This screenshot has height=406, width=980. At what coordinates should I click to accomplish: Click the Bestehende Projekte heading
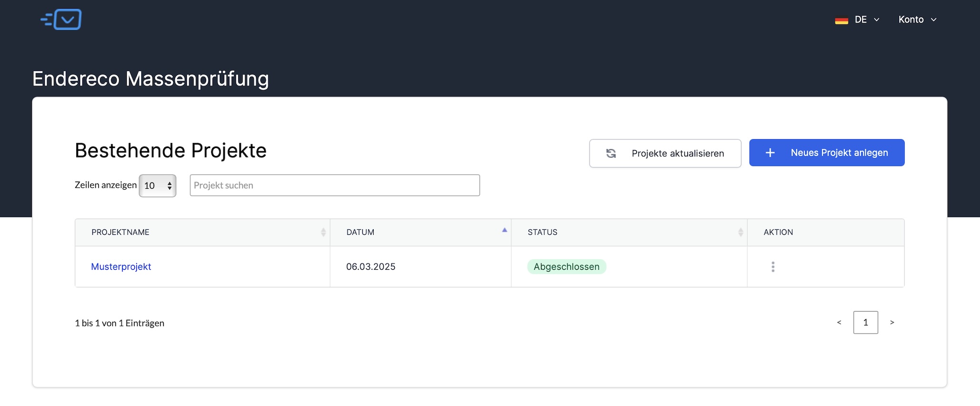pos(171,151)
